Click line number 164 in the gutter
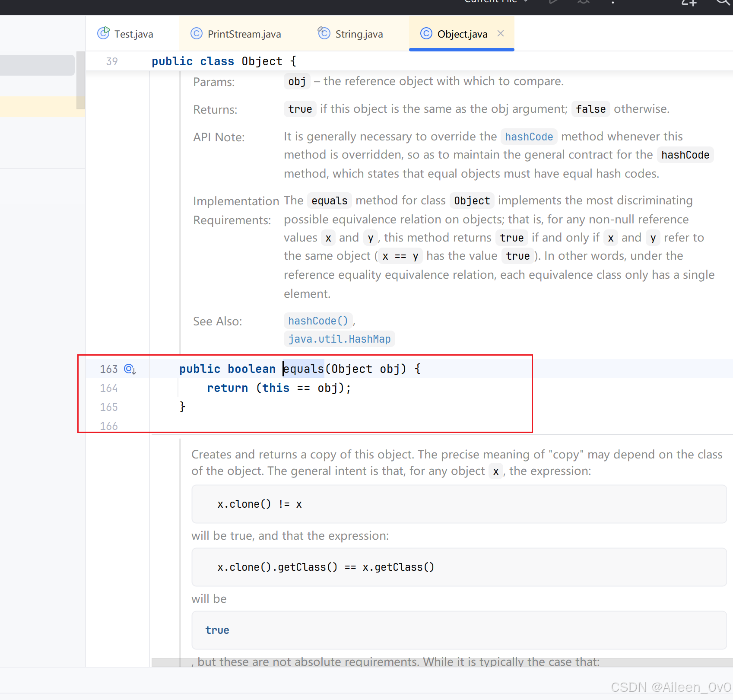The image size is (733, 700). pyautogui.click(x=109, y=388)
